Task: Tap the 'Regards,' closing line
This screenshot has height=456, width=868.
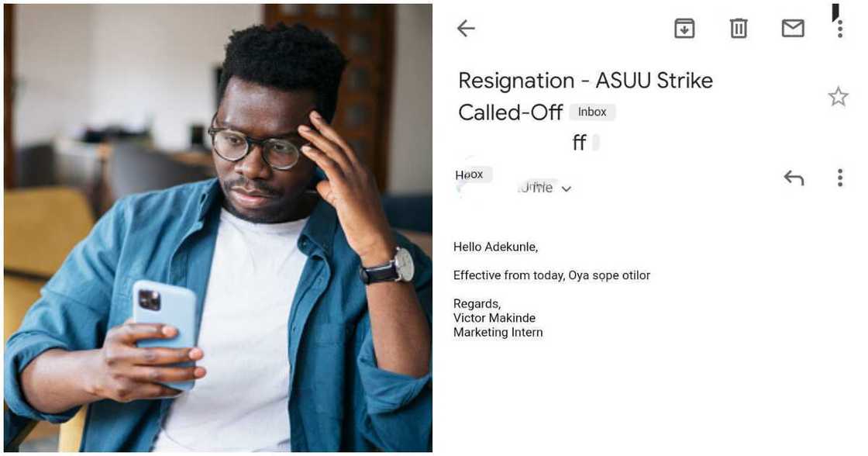Action: tap(477, 304)
